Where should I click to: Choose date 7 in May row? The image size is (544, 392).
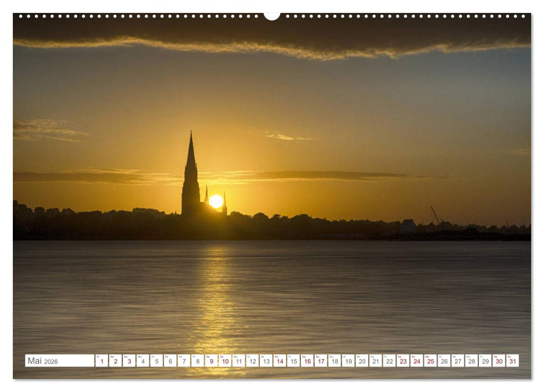(x=184, y=361)
